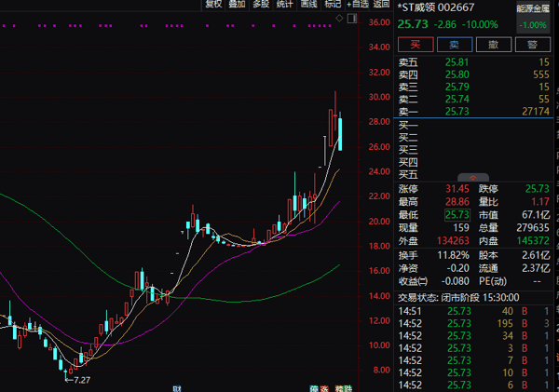Click the current price 25.73 in header
The width and height of the screenshot is (559, 392).
point(413,24)
